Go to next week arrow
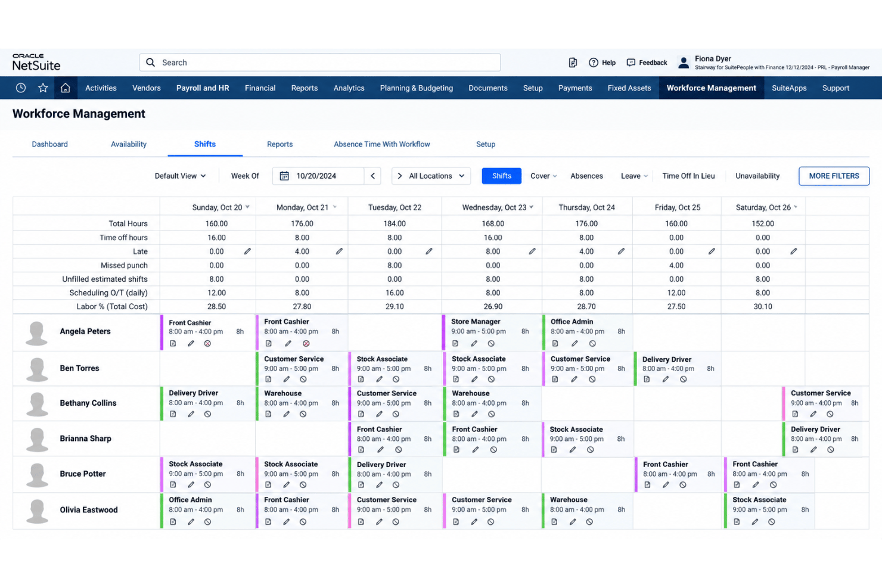This screenshot has width=882, height=588. 400,176
